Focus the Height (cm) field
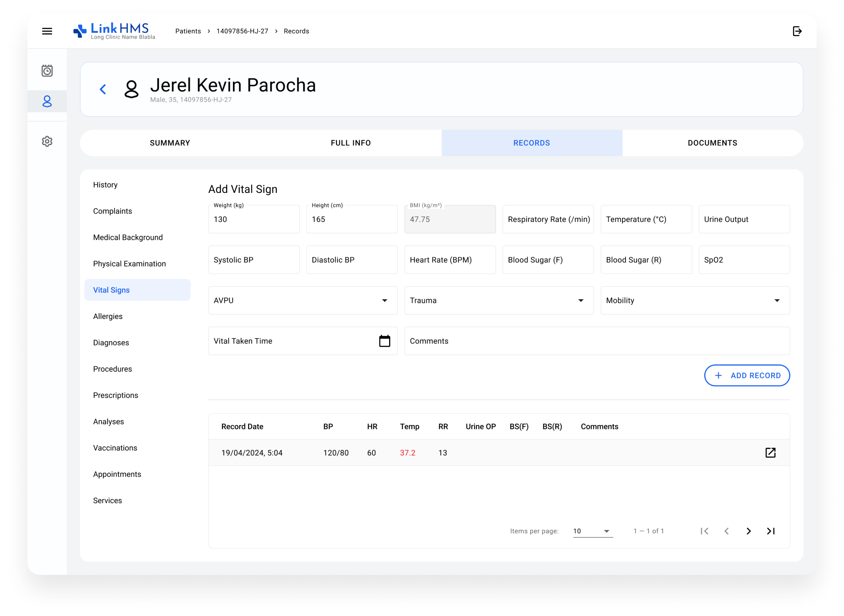 (351, 219)
